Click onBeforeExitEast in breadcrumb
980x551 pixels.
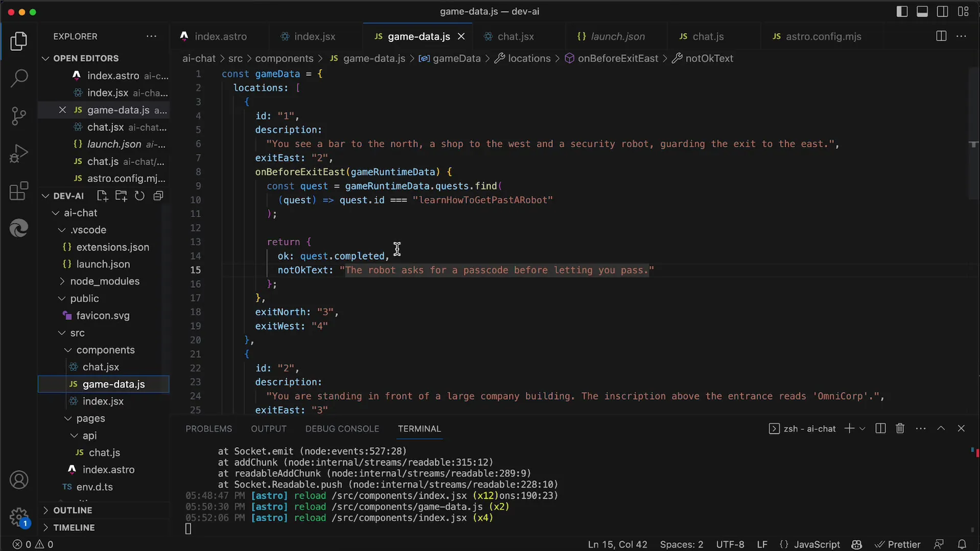[x=618, y=58]
